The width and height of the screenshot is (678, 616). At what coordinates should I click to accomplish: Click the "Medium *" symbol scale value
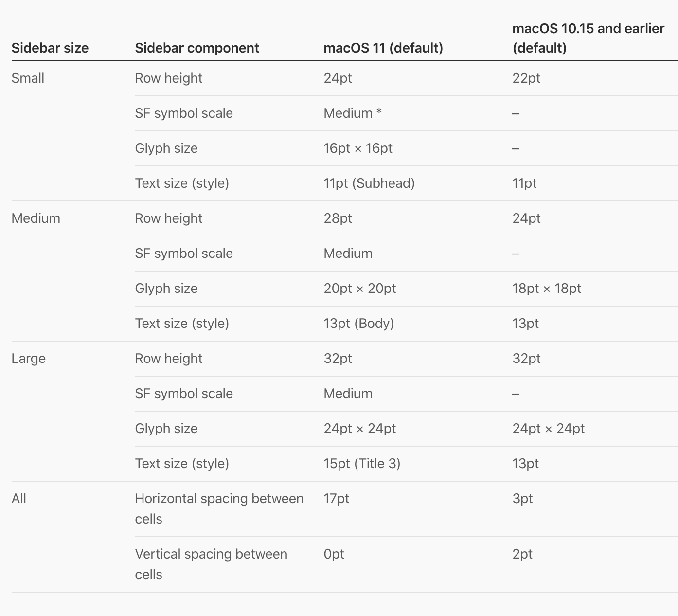353,113
